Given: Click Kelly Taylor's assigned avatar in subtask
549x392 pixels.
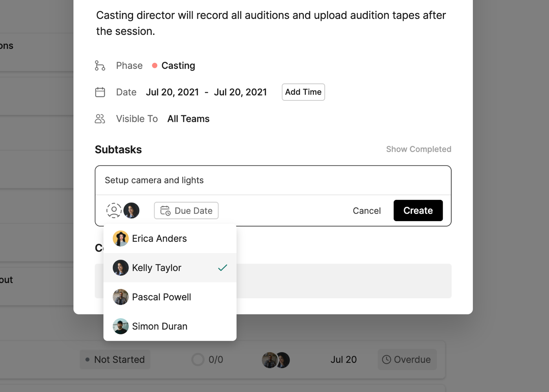Looking at the screenshot, I should pyautogui.click(x=131, y=211).
